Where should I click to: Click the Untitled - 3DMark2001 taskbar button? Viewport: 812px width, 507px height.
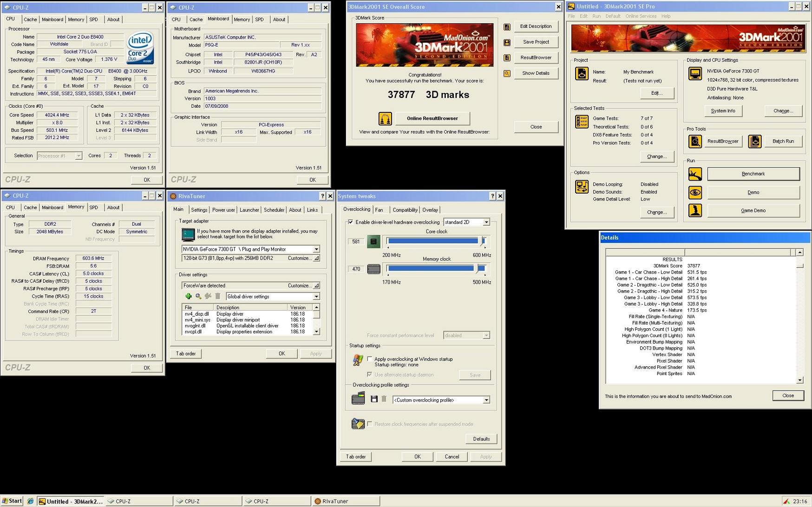click(x=71, y=501)
